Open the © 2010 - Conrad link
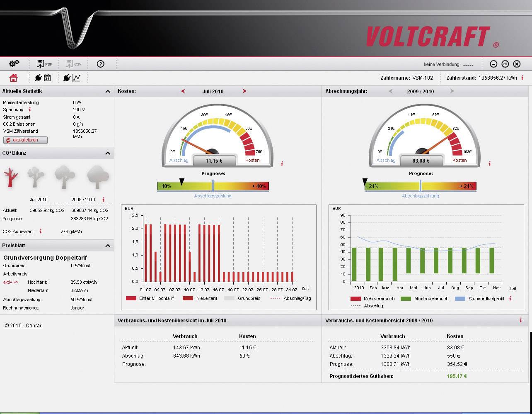This screenshot has width=532, height=414. [24, 326]
